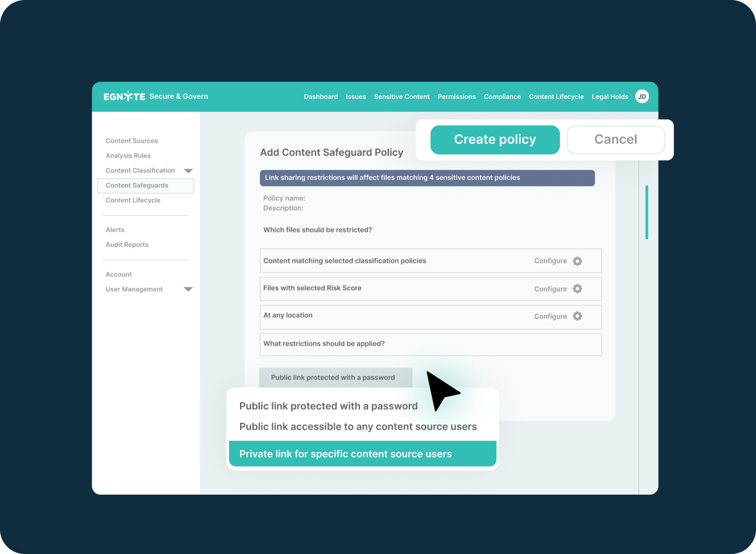756x554 pixels.
Task: Open Audit Reports from the sidebar
Action: [127, 245]
